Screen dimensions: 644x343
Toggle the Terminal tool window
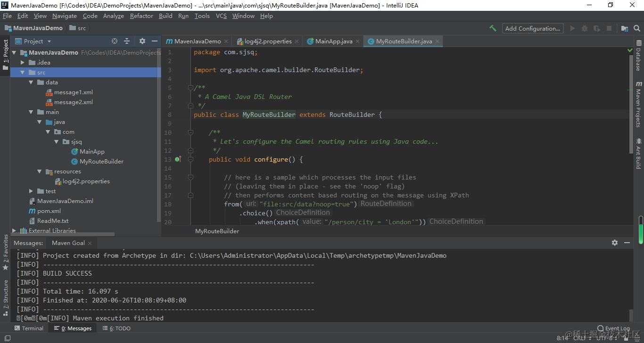click(29, 328)
